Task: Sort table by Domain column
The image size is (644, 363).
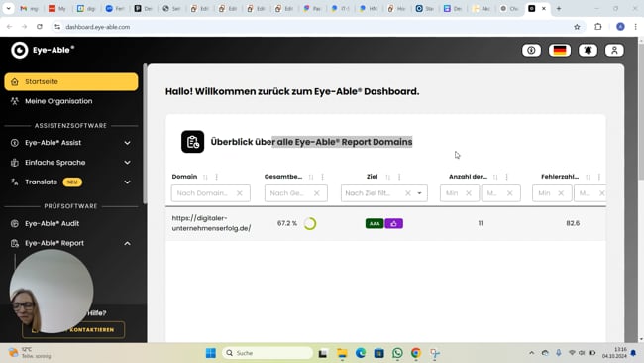Action: [x=205, y=177]
